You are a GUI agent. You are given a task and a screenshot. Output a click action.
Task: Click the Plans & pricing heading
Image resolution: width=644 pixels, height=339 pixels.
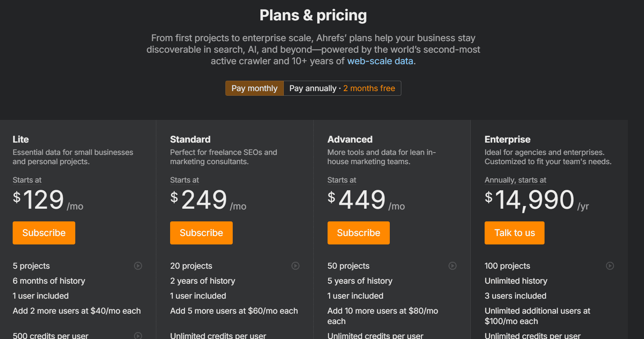point(313,15)
